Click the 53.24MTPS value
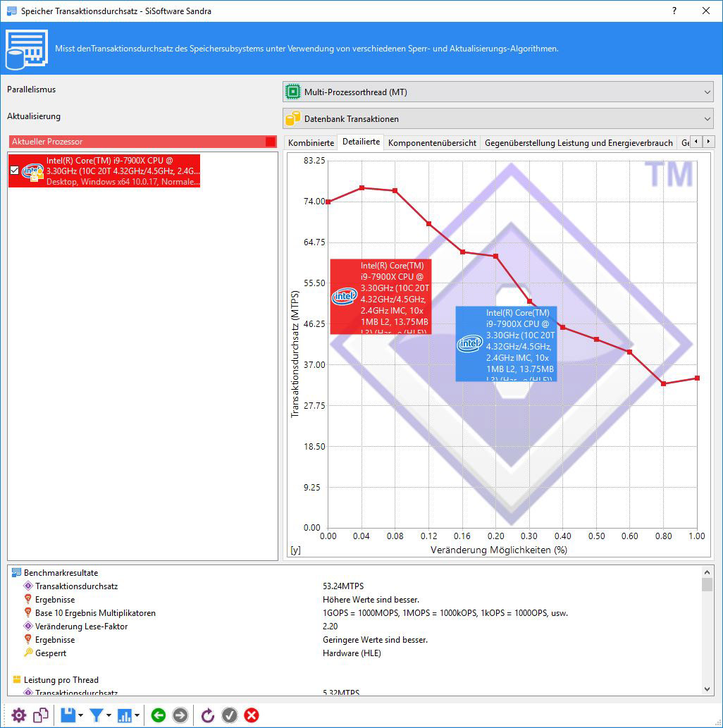 click(x=343, y=586)
